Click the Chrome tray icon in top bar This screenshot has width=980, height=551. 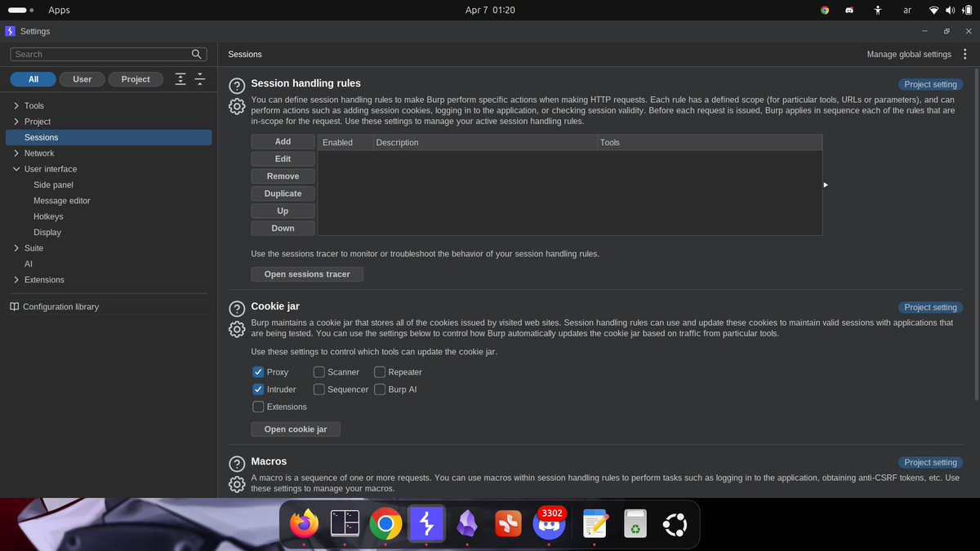(x=825, y=11)
